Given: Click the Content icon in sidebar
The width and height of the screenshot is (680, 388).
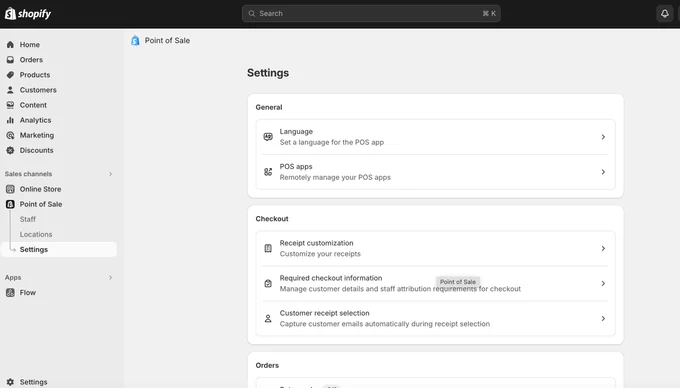Looking at the screenshot, I should pyautogui.click(x=10, y=105).
